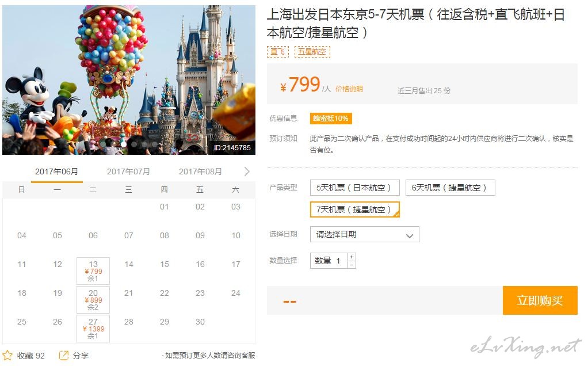This screenshot has width=588, height=366.
Task: Pick June 27 priced ¥1399
Action: [x=93, y=329]
